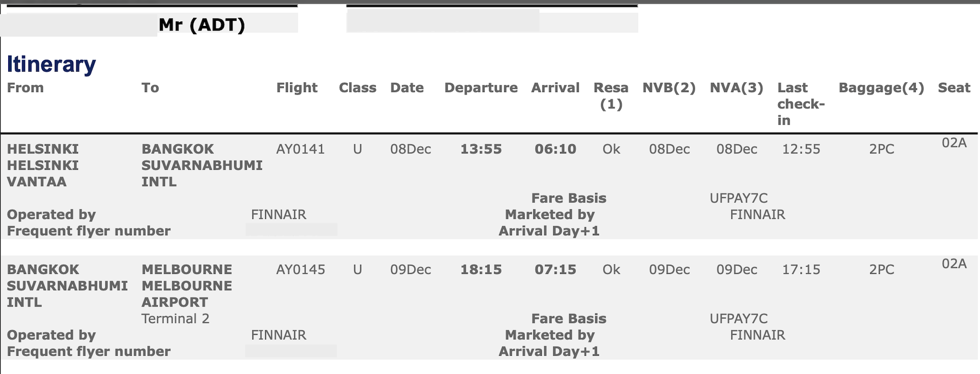Select the 13:55 departure time

tap(481, 149)
